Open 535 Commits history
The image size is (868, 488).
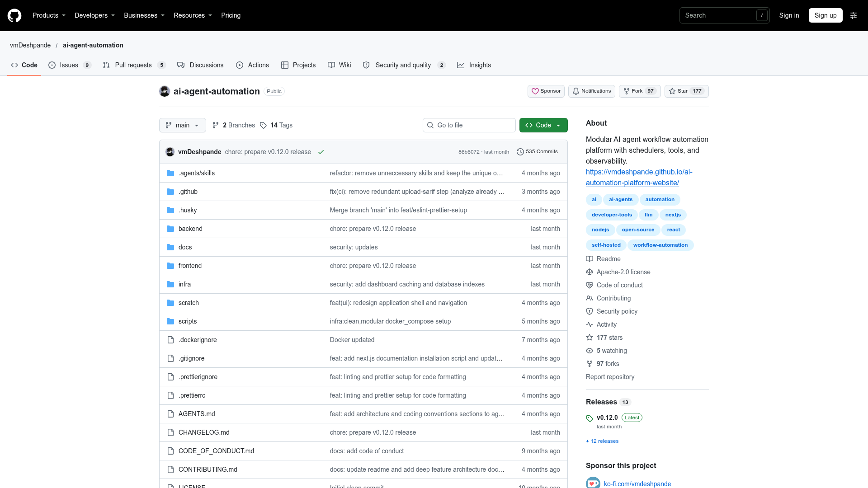pyautogui.click(x=537, y=152)
